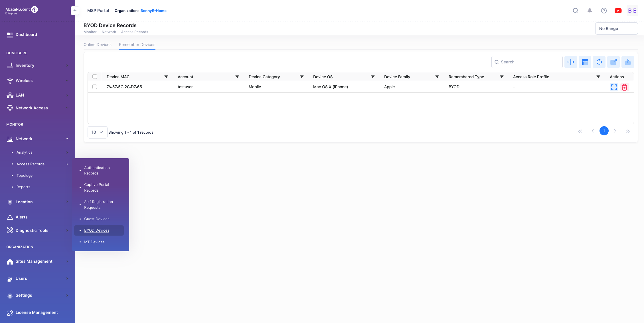Image resolution: width=644 pixels, height=323 pixels.
Task: Select the 7A:57:5C:2C:D7:65 row checkbox
Action: 95,87
